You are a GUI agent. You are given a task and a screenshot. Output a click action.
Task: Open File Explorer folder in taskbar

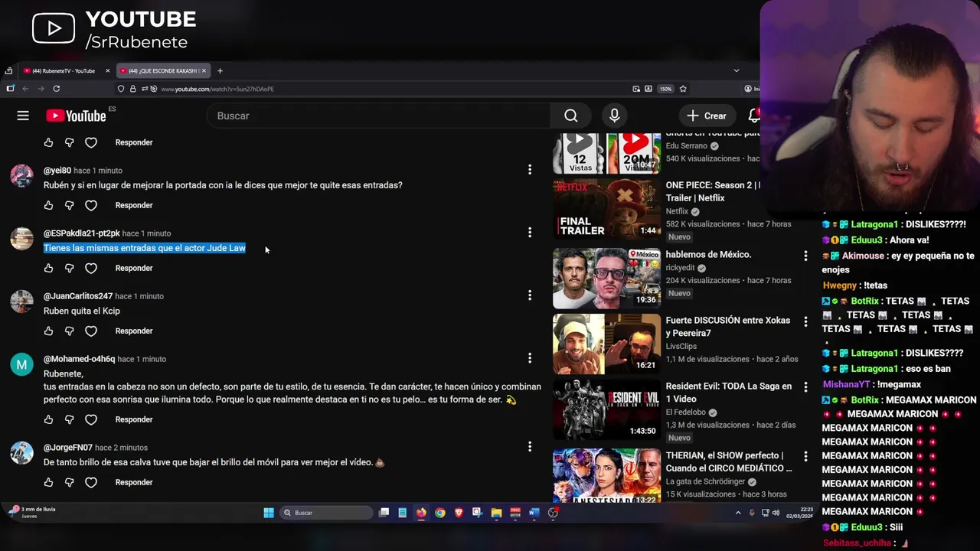(496, 513)
